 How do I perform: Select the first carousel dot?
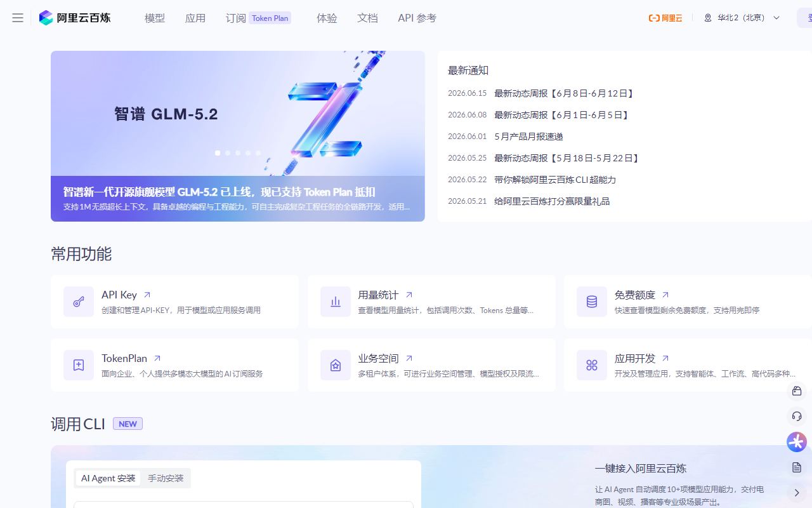click(x=218, y=153)
